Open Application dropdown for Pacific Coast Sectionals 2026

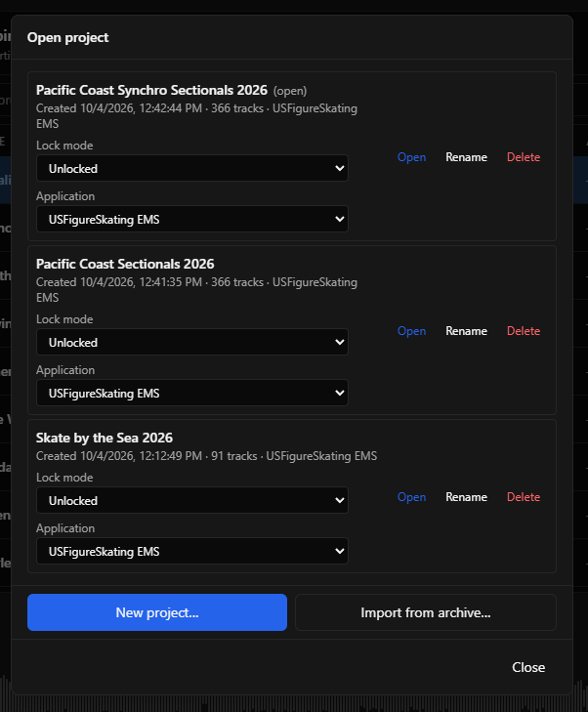(x=192, y=394)
